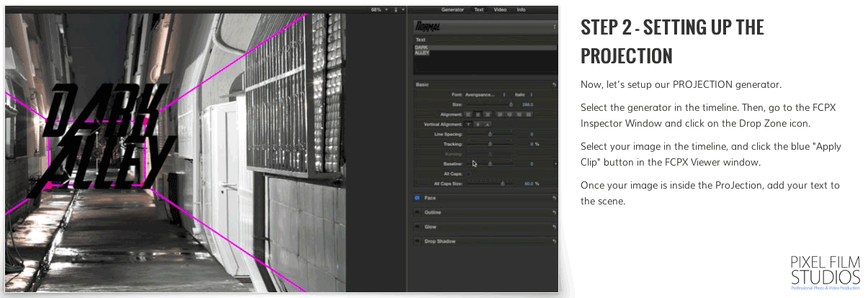The width and height of the screenshot is (868, 298).
Task: Click the Baseline value field
Action: click(x=532, y=164)
